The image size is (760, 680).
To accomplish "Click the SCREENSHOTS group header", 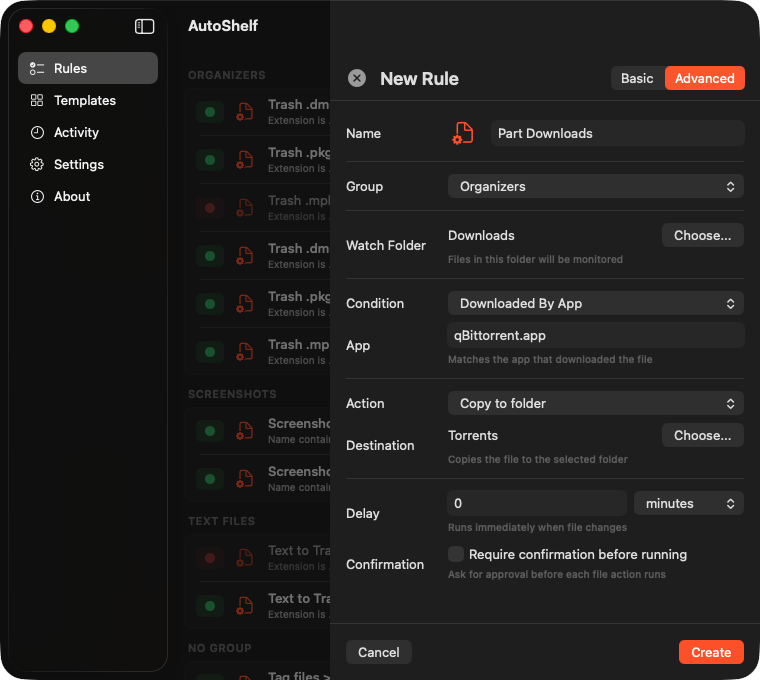I will 232,394.
